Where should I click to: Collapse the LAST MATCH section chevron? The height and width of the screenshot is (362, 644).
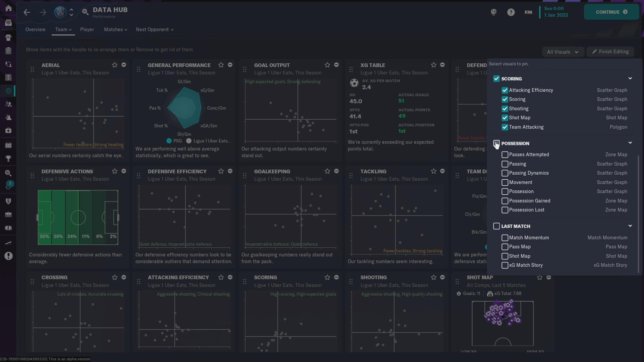click(x=630, y=226)
